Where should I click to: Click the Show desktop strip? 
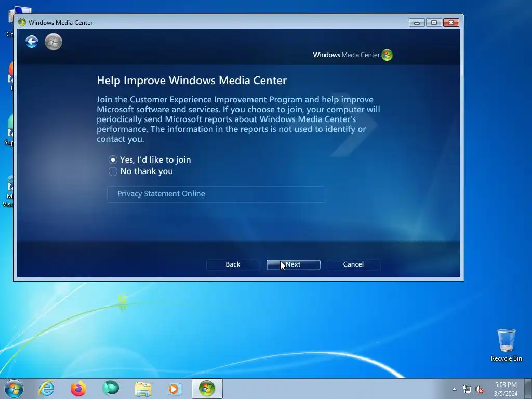click(528, 389)
